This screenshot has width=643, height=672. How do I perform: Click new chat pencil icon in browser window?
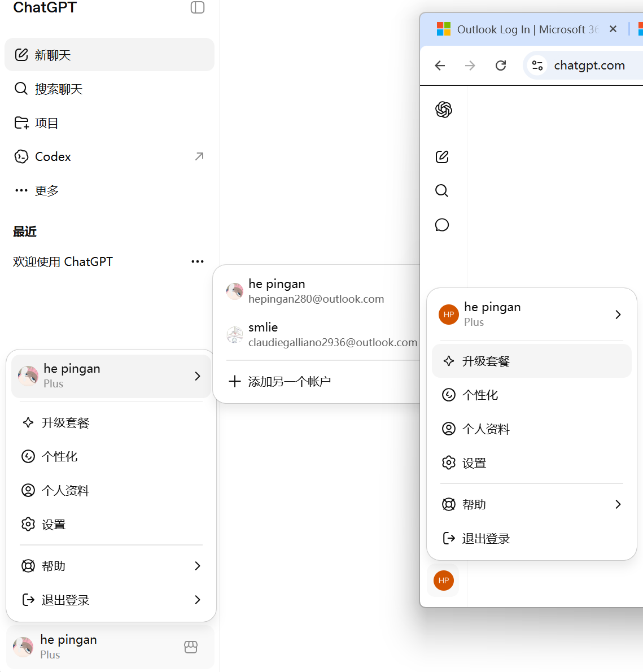[x=442, y=157]
